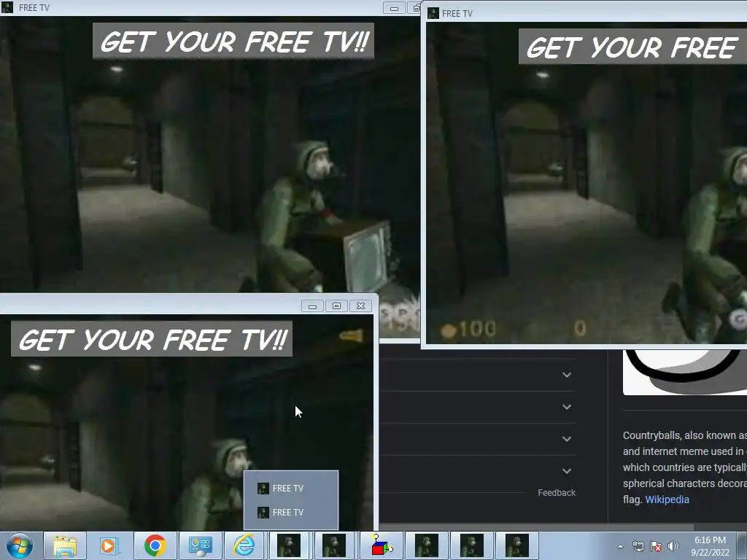Click the GET YOUR FREE TV!! banner in top-left window
The image size is (747, 560).
tap(233, 41)
